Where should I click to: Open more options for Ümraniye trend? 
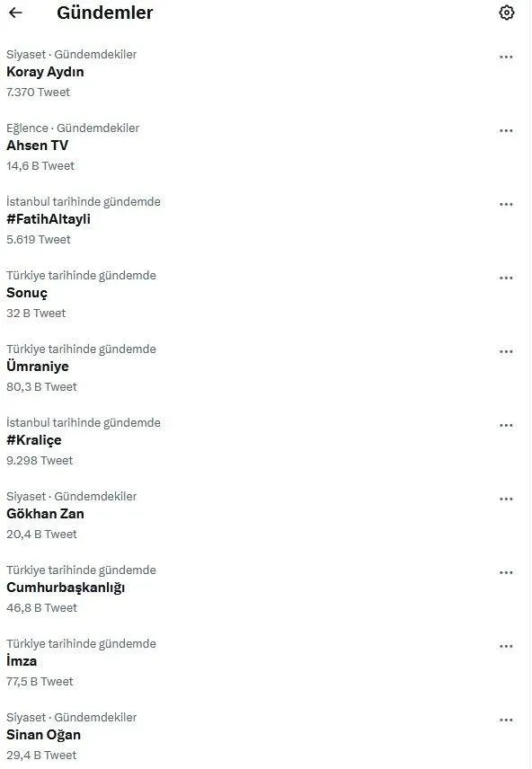coord(506,351)
